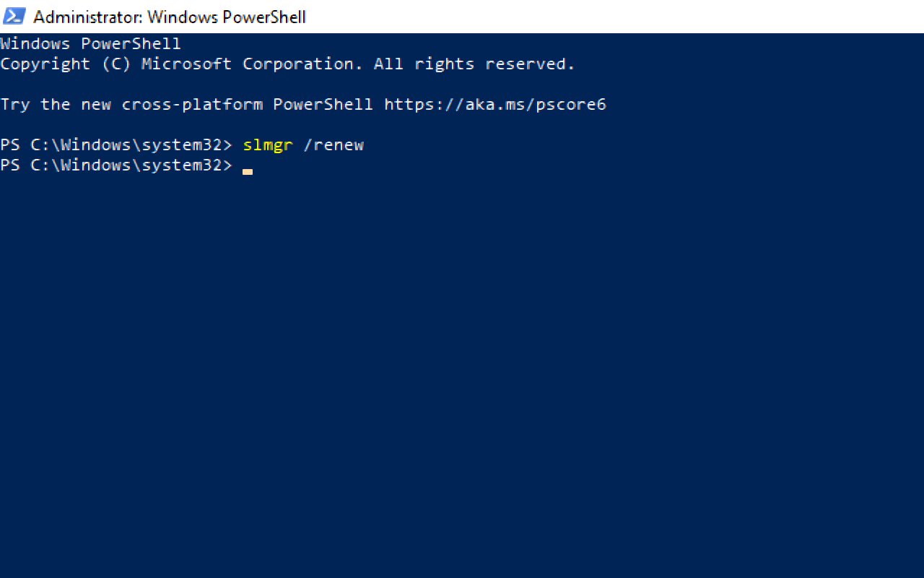Click the yellow 'slmgr' command text

[267, 145]
